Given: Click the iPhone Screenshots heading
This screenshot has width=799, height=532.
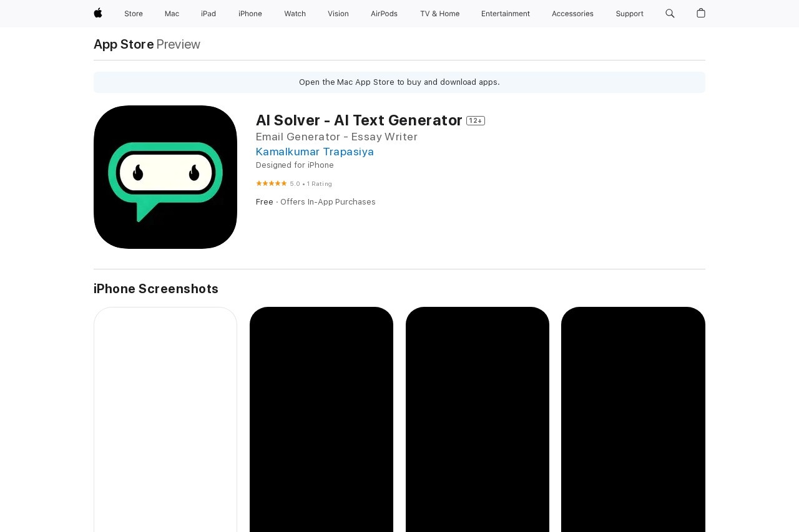Looking at the screenshot, I should pos(156,289).
